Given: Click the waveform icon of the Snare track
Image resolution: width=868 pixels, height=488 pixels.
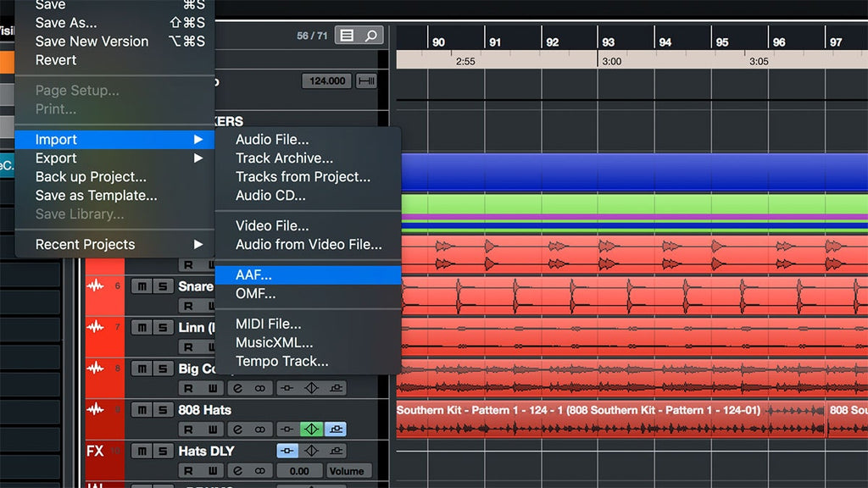Looking at the screenshot, I should [x=95, y=286].
